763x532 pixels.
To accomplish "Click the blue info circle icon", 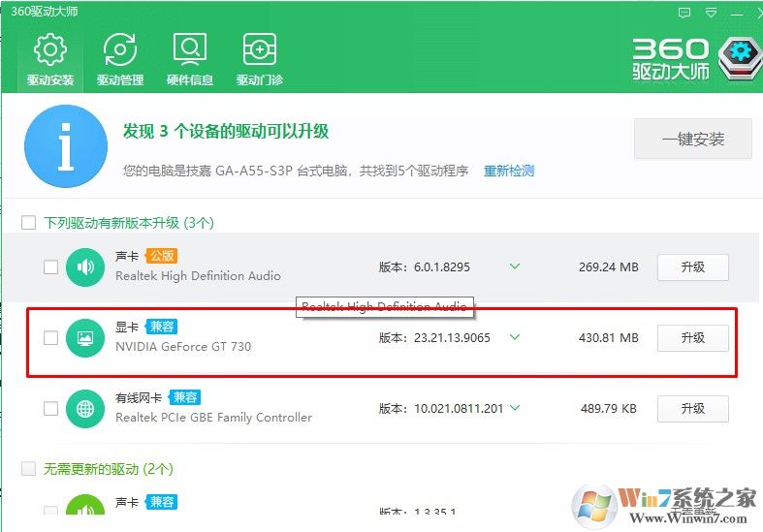I will tap(66, 146).
